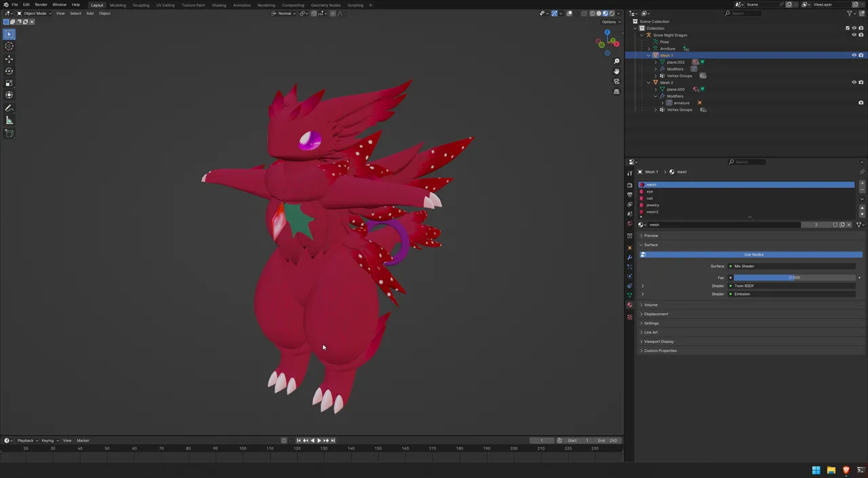
Task: Select the jewelry material slot
Action: click(x=746, y=205)
